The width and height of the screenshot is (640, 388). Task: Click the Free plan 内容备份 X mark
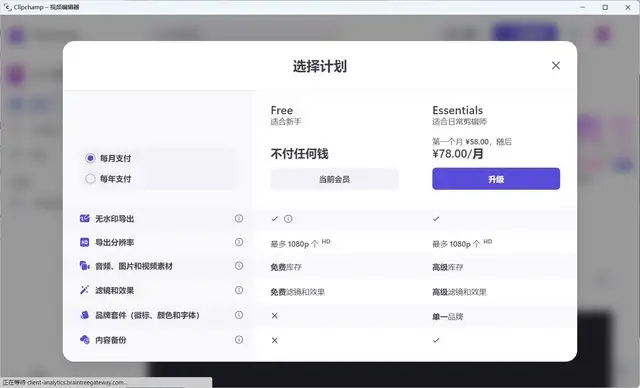[275, 340]
